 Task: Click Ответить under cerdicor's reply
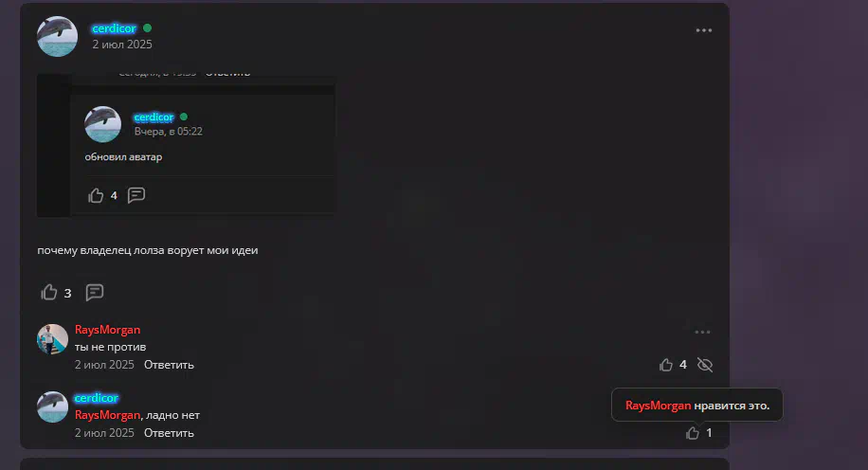pyautogui.click(x=169, y=433)
